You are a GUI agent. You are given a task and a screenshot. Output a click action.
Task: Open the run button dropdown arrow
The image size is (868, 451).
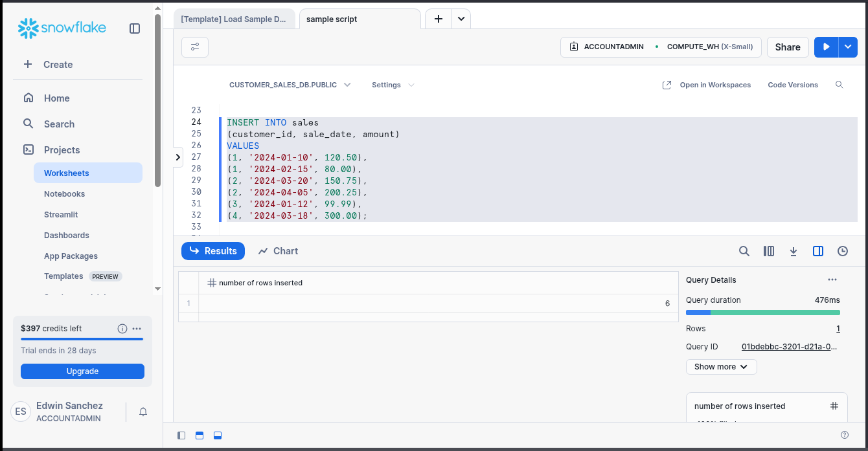pos(847,47)
